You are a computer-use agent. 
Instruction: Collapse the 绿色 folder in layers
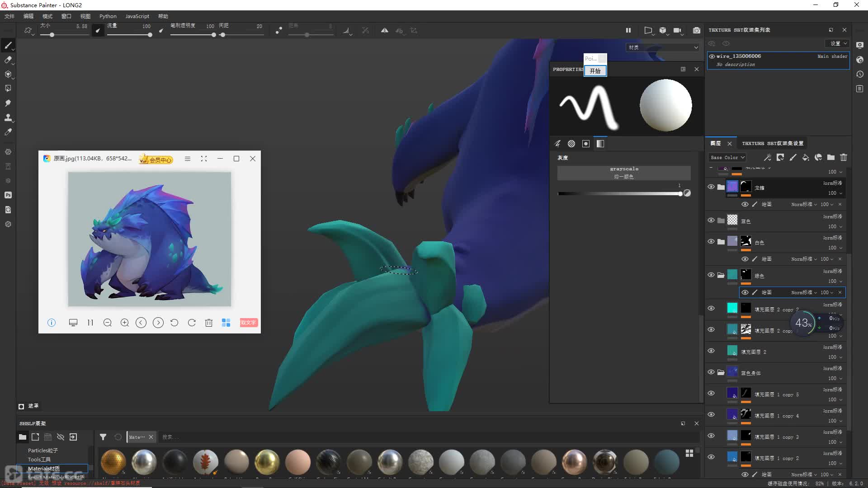tap(721, 275)
